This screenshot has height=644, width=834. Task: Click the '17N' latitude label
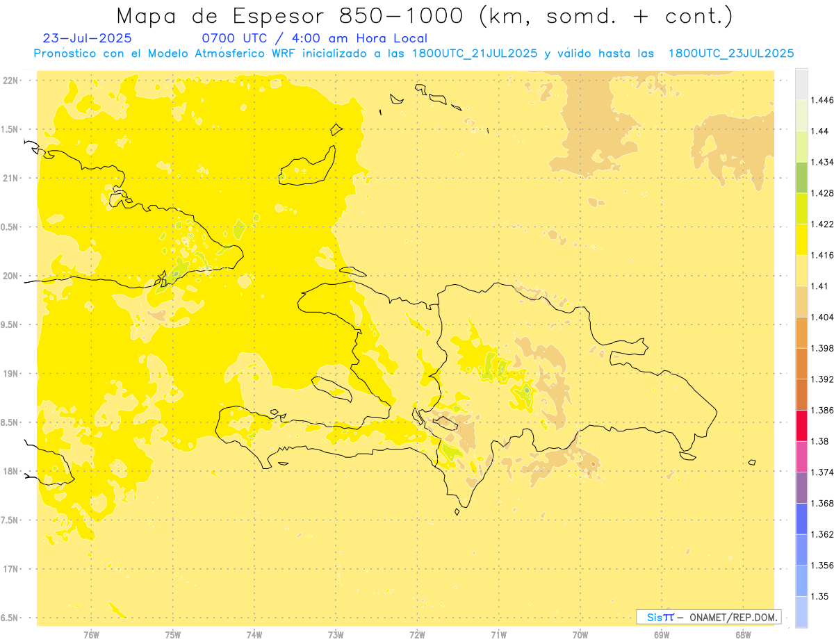[x=10, y=569]
